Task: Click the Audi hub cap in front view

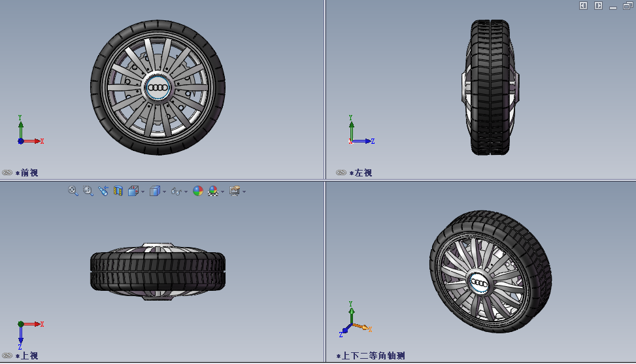Action: [x=158, y=88]
